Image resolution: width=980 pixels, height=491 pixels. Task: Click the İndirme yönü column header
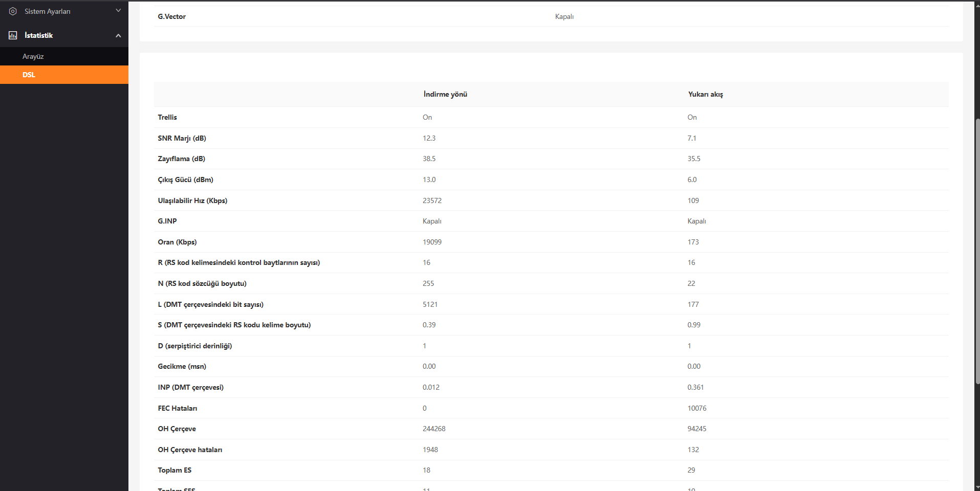click(x=445, y=94)
